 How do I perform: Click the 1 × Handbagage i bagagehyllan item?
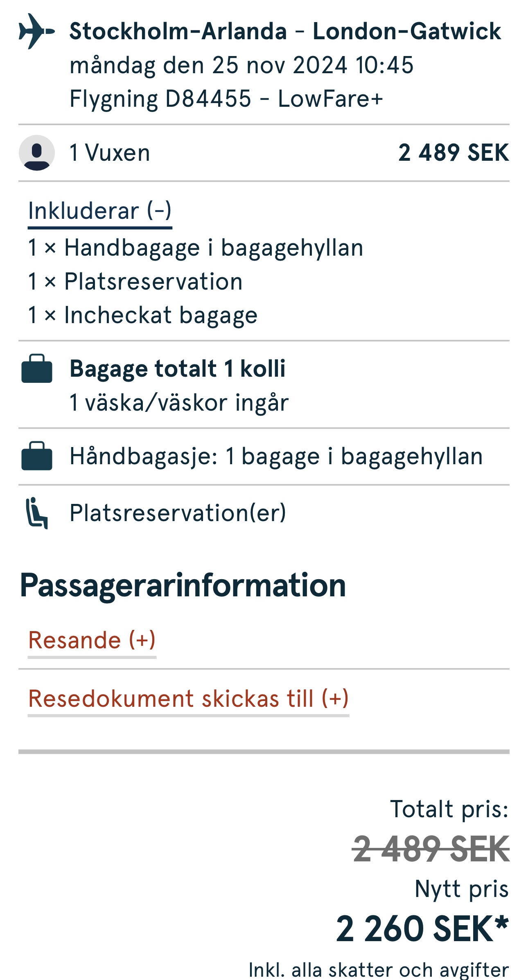196,248
